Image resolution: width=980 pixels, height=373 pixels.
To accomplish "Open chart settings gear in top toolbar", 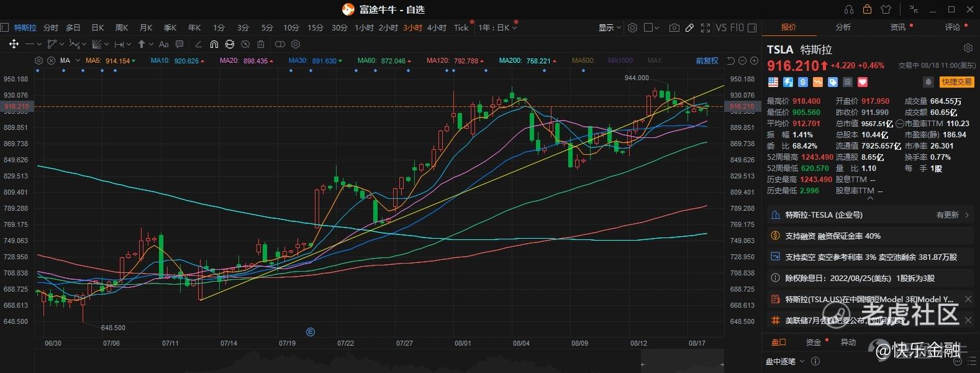I will pyautogui.click(x=632, y=27).
